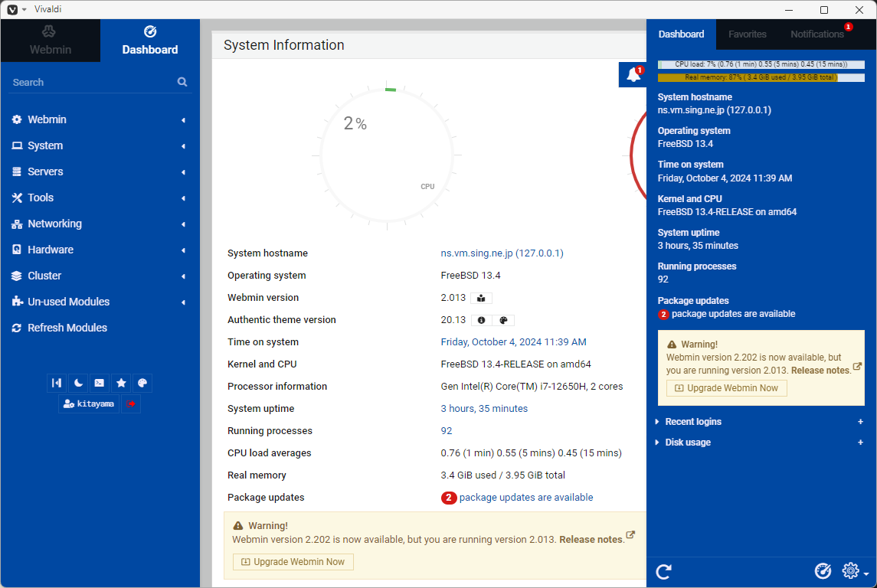Click the CPU gauge chart
The image size is (877, 588).
pos(387,155)
